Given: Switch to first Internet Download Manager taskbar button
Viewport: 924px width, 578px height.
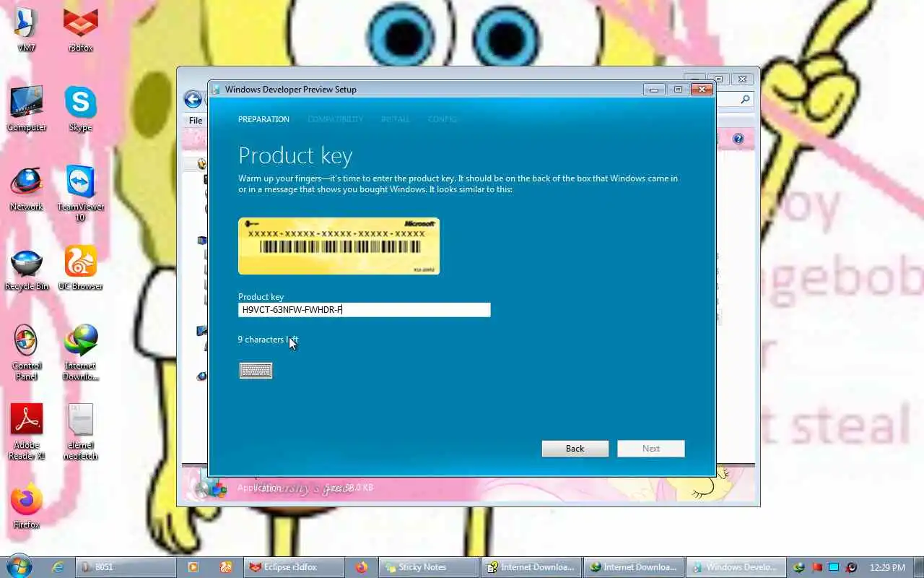Looking at the screenshot, I should click(x=531, y=567).
